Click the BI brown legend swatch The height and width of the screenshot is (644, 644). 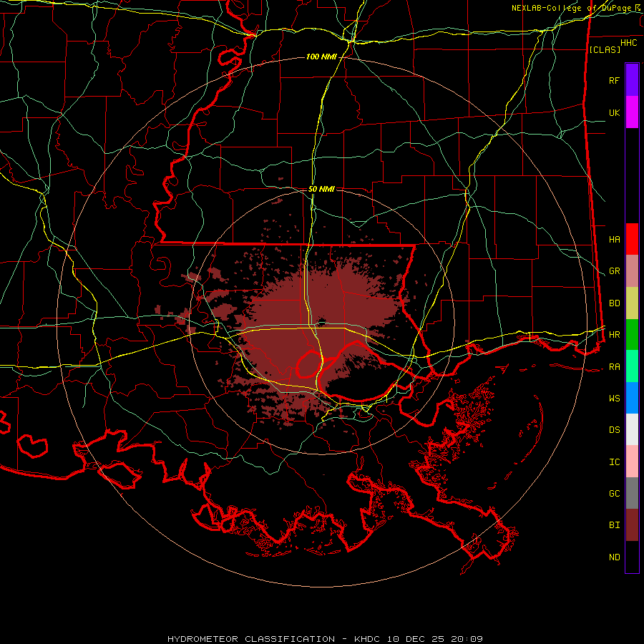632,525
